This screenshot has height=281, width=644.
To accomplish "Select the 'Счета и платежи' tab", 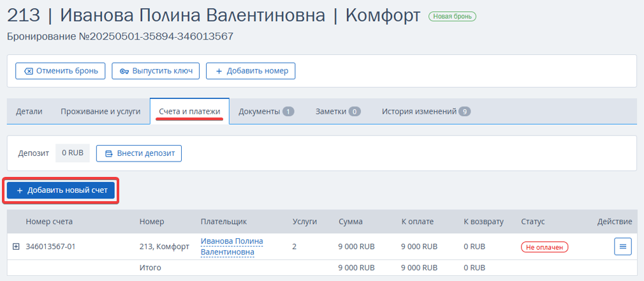I will tap(190, 112).
